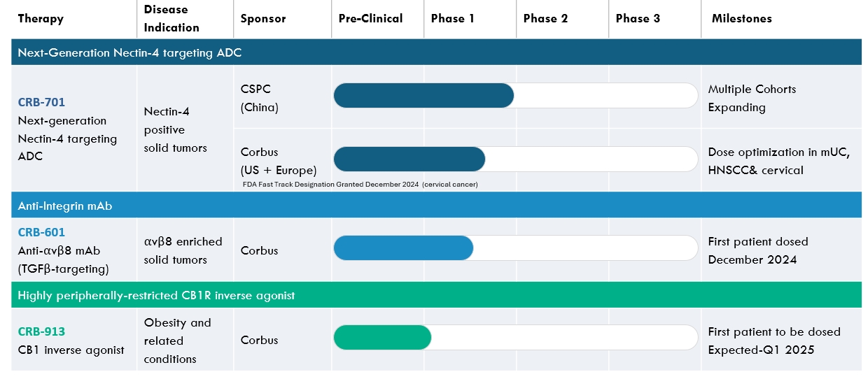868x379 pixels.
Task: Click the Corbus US + Europe progress bar
Action: [409, 159]
